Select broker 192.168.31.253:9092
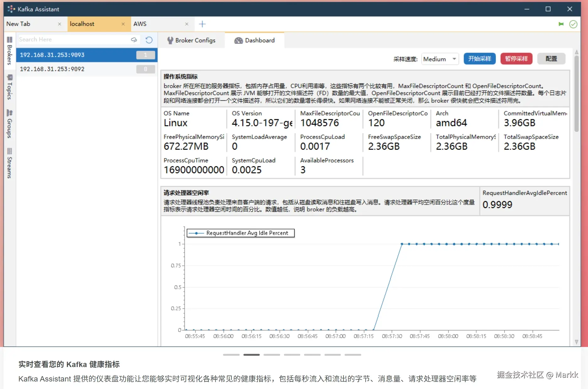The image size is (588, 389). click(87, 69)
